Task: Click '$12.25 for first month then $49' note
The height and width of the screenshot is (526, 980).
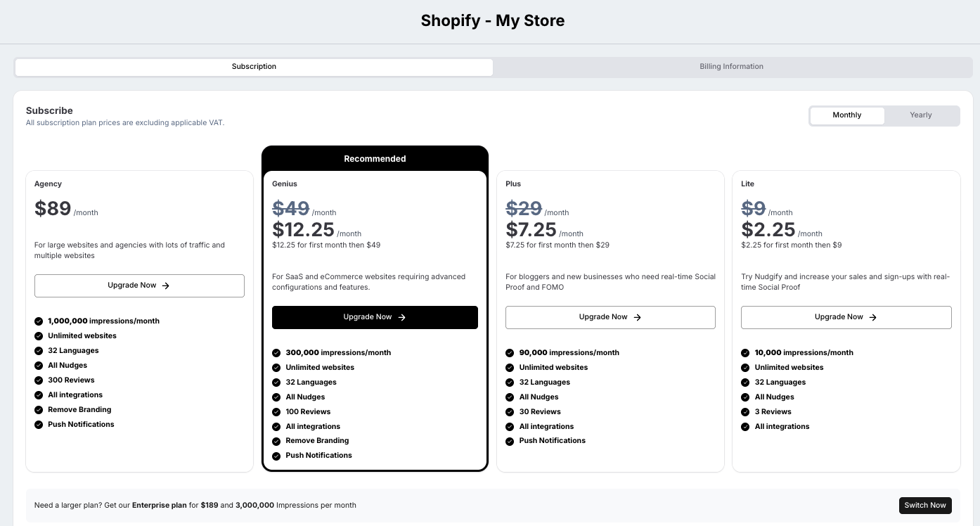Action: tap(326, 245)
